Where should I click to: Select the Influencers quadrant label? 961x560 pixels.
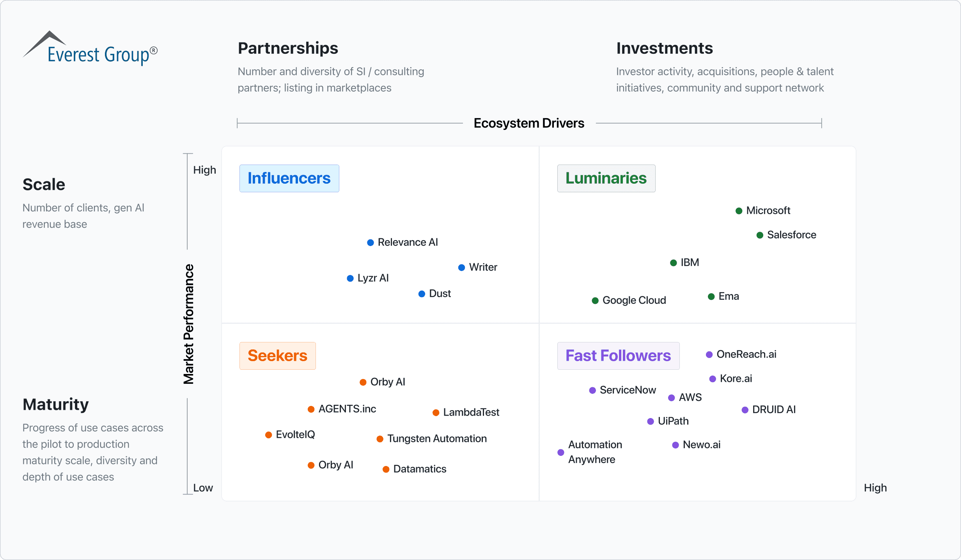click(289, 178)
